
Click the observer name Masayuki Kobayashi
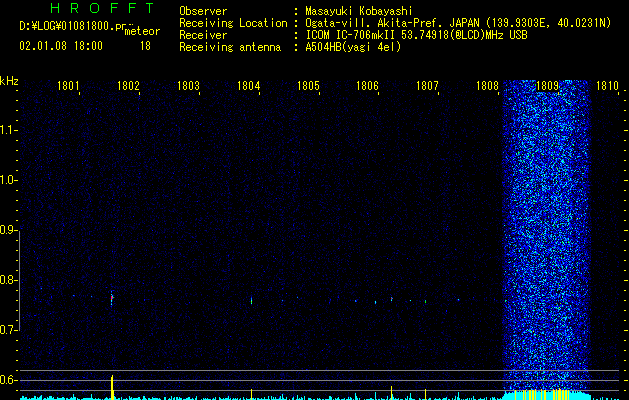pyautogui.click(x=359, y=11)
